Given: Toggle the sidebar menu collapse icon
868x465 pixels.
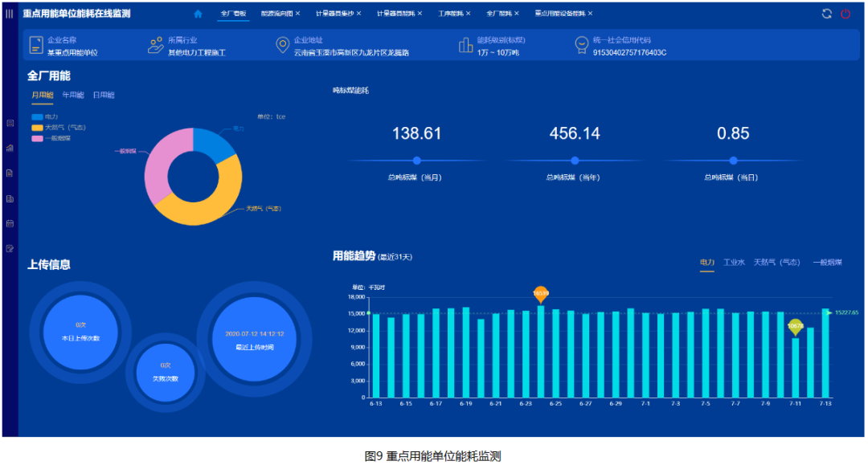Looking at the screenshot, I should coord(10,14).
